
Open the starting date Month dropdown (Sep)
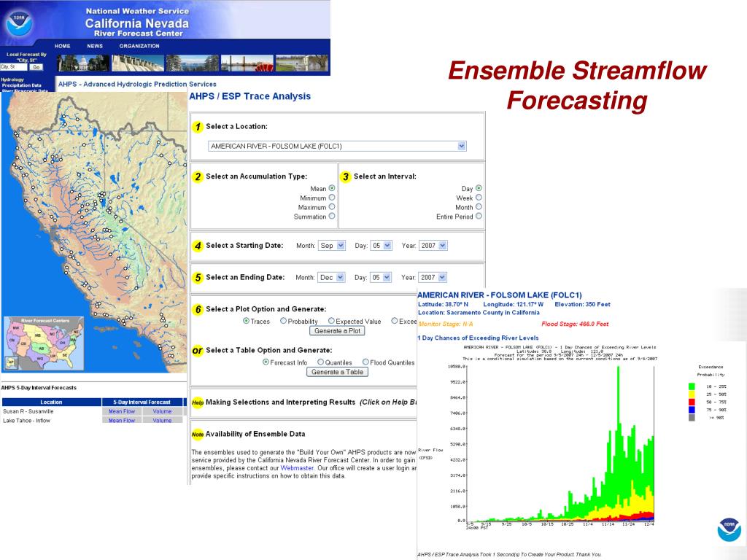[332, 246]
